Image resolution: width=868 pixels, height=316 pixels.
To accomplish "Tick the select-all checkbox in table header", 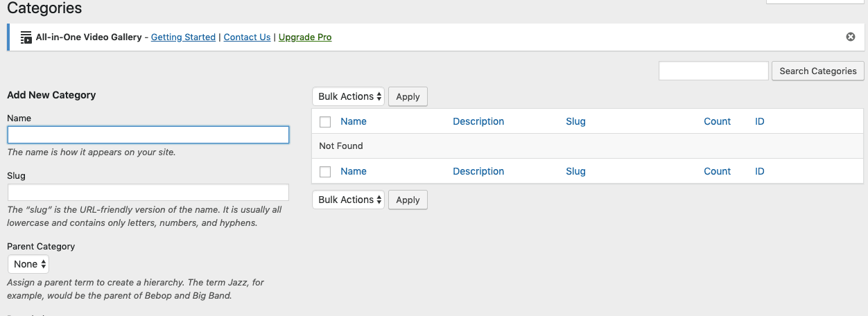I will (x=325, y=122).
